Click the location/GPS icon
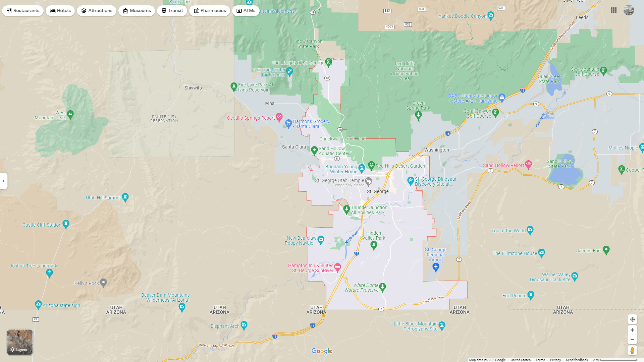This screenshot has width=644, height=362. [632, 319]
